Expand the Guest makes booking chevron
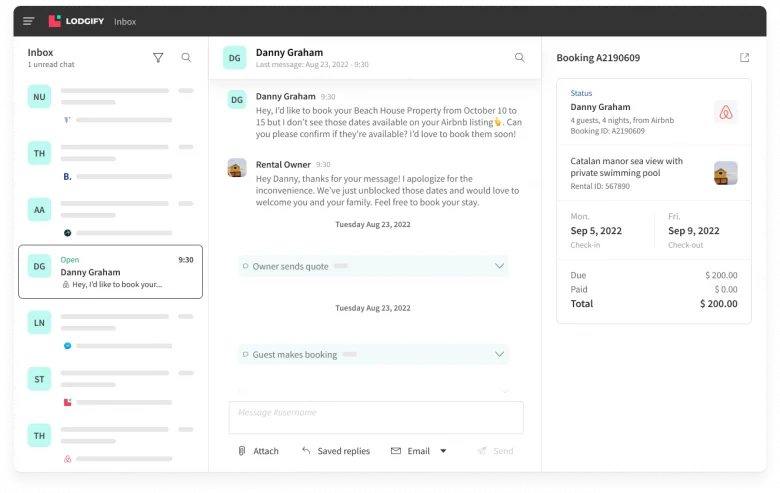The image size is (780, 493). 499,354
